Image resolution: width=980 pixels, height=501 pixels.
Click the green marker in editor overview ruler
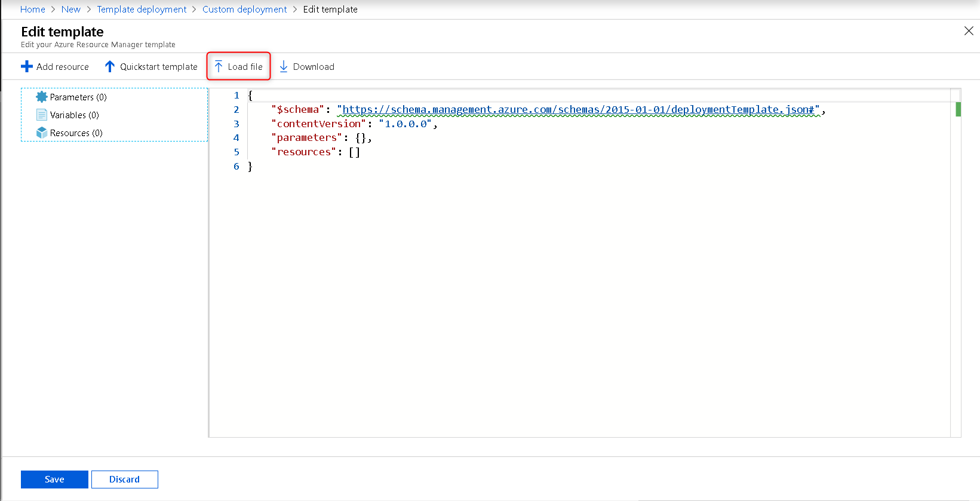pos(958,109)
